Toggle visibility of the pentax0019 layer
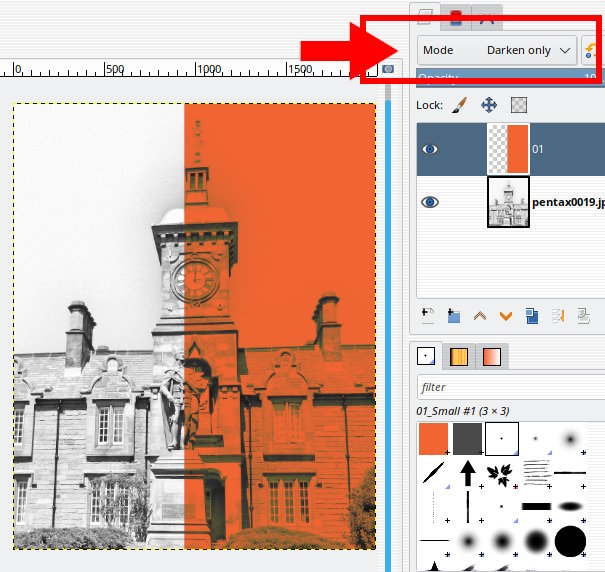The height and width of the screenshot is (572, 605). [x=430, y=202]
